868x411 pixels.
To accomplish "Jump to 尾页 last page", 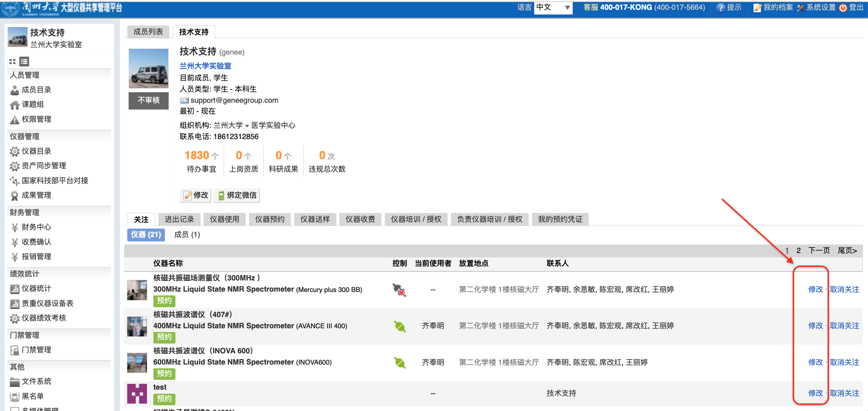I will 847,251.
